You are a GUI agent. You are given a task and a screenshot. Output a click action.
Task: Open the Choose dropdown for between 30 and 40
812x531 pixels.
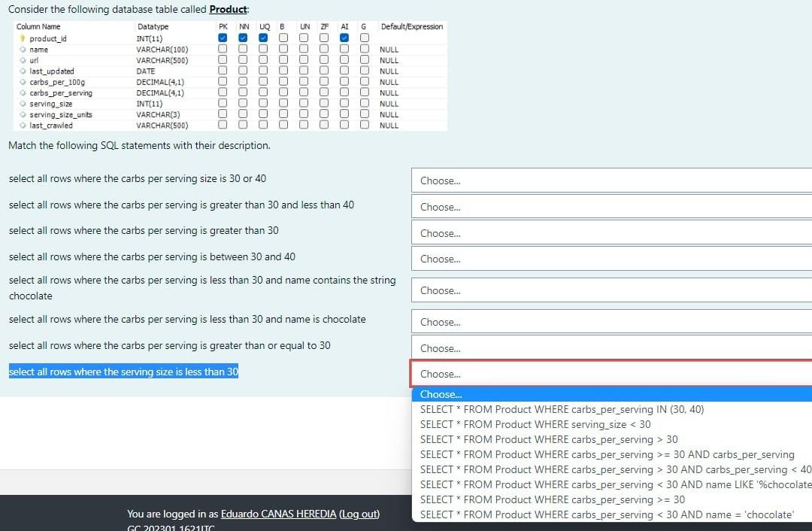[611, 258]
